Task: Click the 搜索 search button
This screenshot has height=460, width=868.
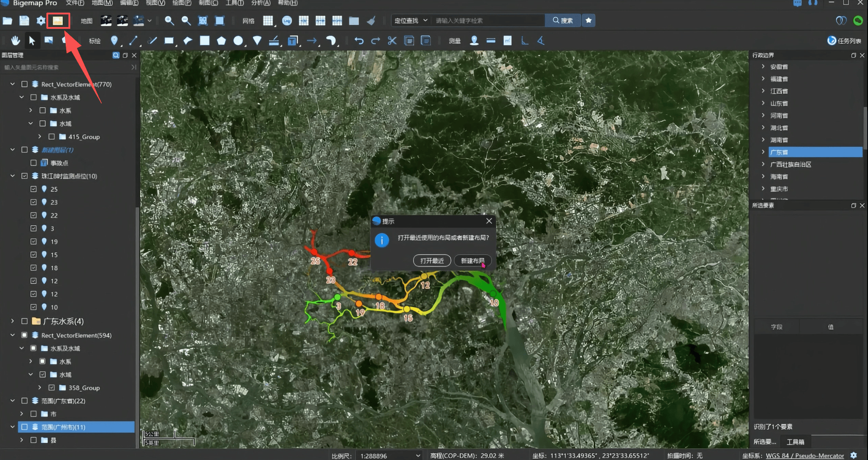Action: pos(563,21)
